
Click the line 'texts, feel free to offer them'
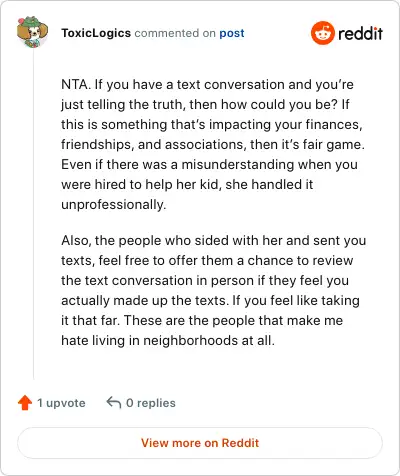207,260
